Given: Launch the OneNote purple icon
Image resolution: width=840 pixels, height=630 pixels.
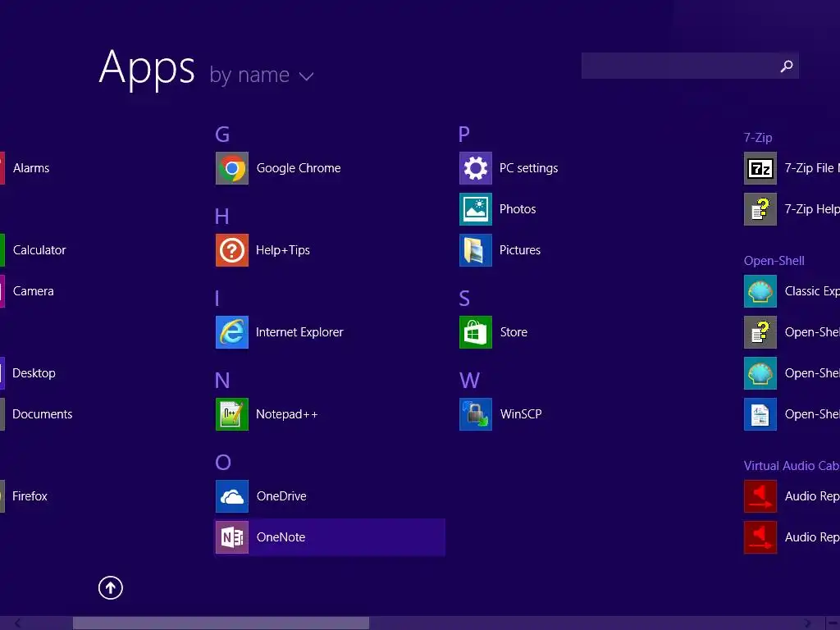Looking at the screenshot, I should click(x=232, y=537).
